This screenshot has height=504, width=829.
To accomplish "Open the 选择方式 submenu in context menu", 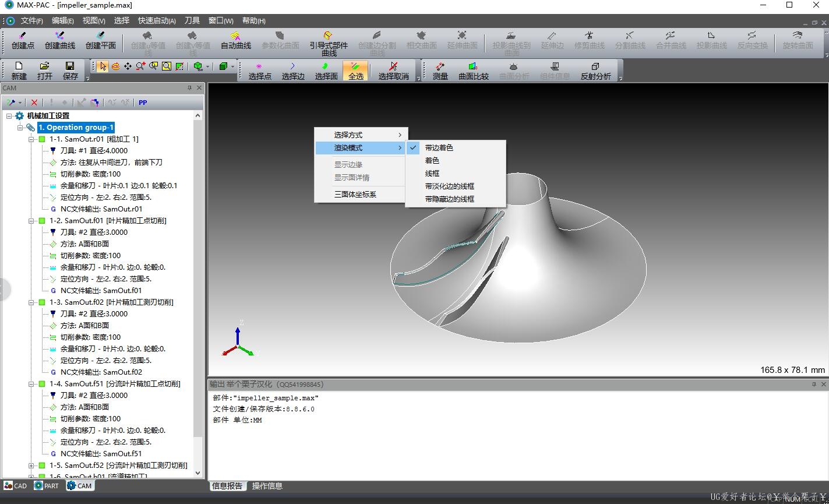I will click(361, 135).
